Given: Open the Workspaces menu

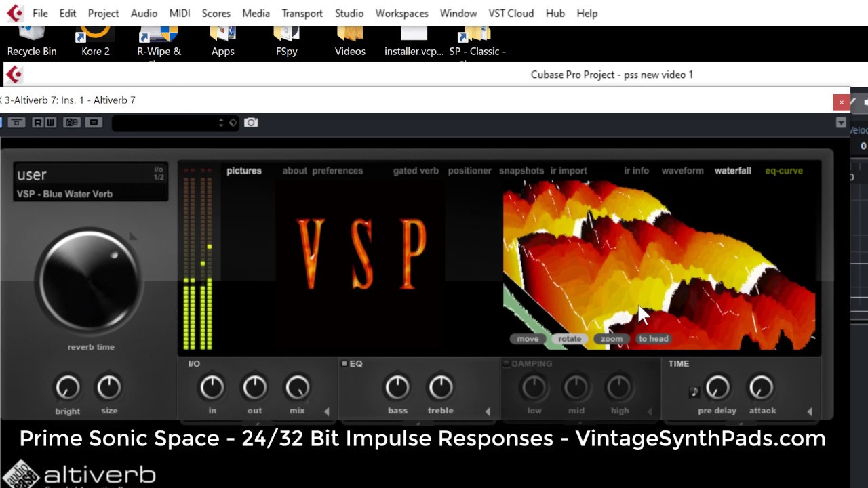Looking at the screenshot, I should (x=401, y=13).
